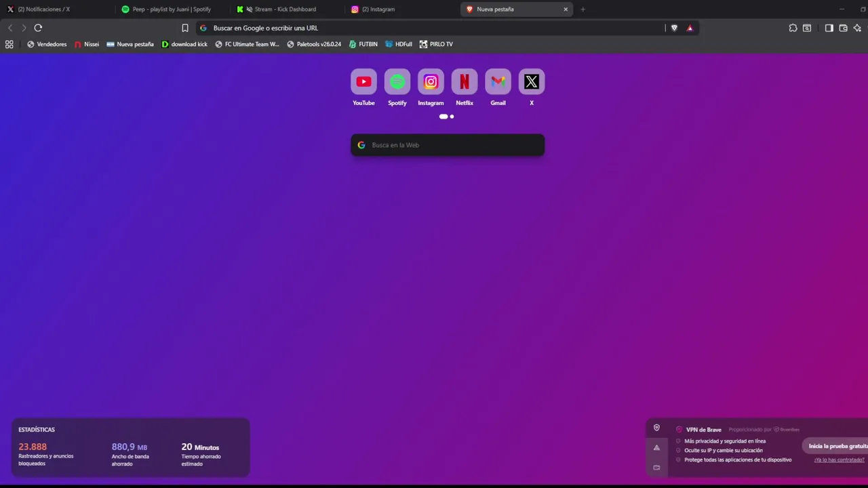Image resolution: width=868 pixels, height=488 pixels.
Task: Minimize the browser window
Action: (x=842, y=9)
